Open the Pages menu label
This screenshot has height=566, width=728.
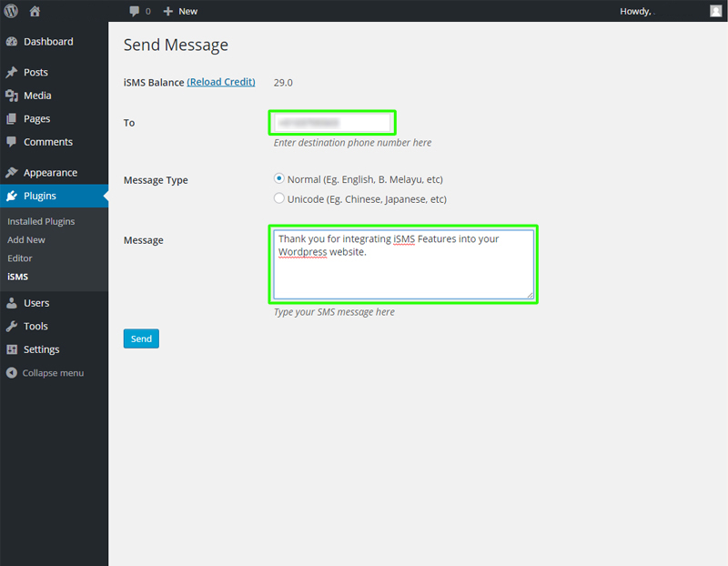[x=36, y=119]
